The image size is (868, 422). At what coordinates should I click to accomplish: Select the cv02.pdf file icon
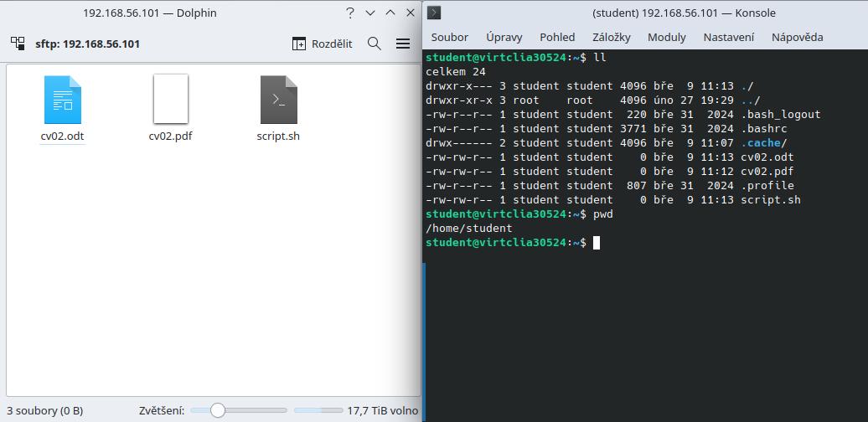click(x=171, y=99)
